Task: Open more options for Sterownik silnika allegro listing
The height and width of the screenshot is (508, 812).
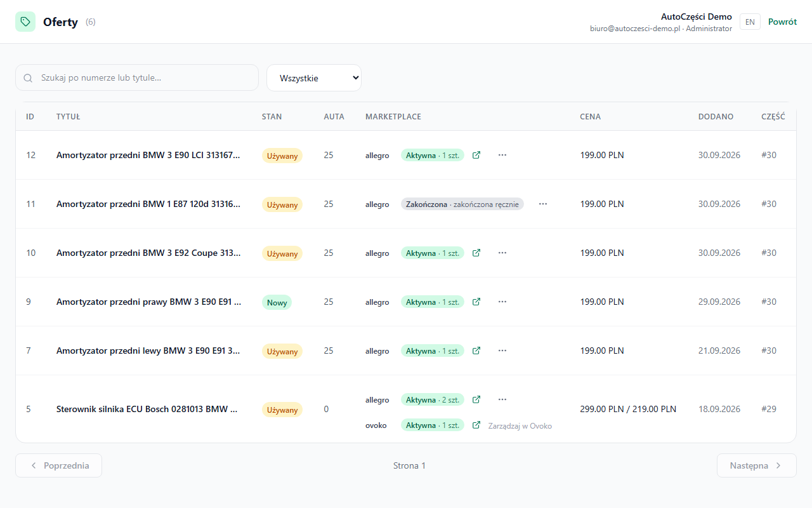Action: 502,399
